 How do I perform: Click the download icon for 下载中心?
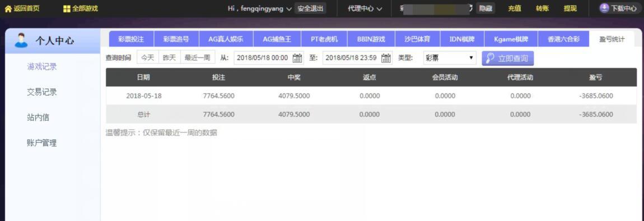603,8
